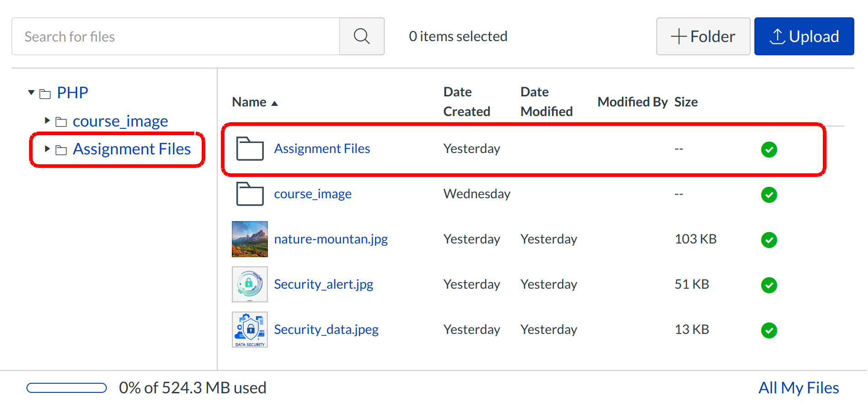Viewport: 868px width, 407px height.
Task: Sort files by Size column
Action: point(685,102)
